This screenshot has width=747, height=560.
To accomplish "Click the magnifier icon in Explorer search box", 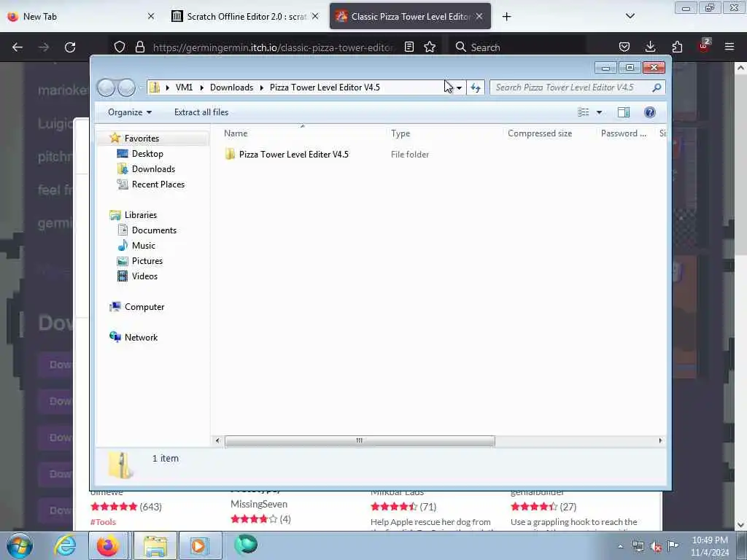I will [x=657, y=87].
